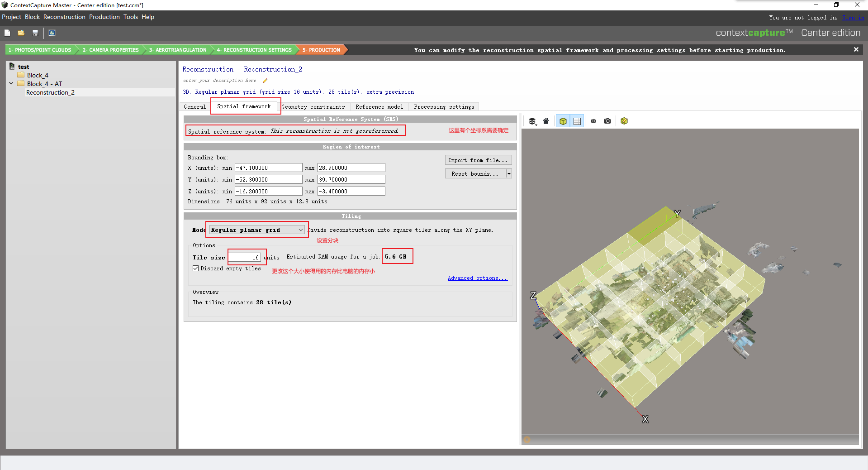Click the Y max bounding box field
868x470 pixels.
(351, 179)
